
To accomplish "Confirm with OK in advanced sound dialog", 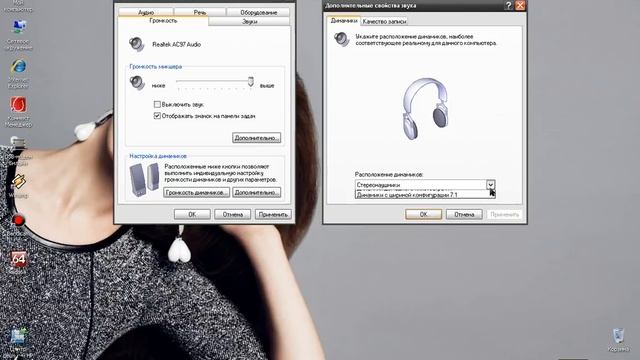I will coord(424,214).
